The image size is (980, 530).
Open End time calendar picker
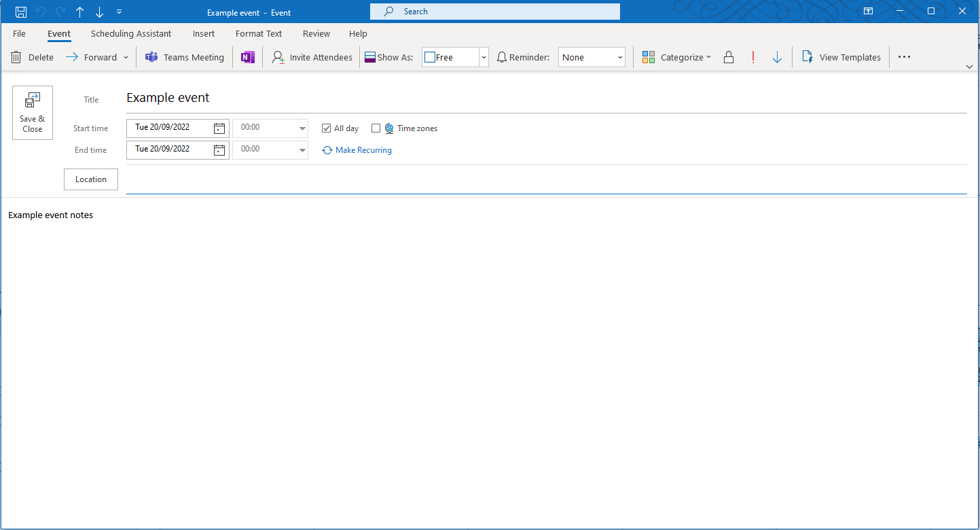pos(219,150)
